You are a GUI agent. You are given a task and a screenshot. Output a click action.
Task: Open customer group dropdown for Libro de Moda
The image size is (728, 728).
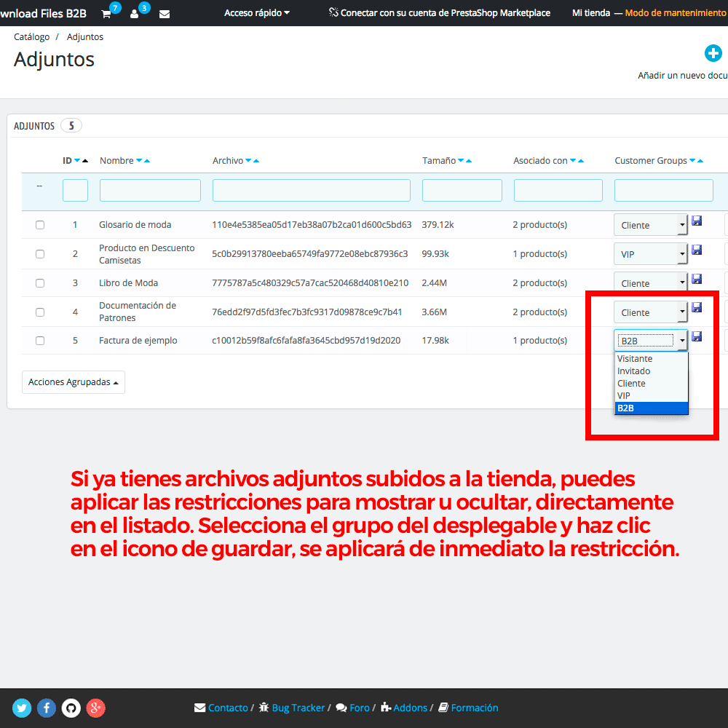tap(650, 282)
